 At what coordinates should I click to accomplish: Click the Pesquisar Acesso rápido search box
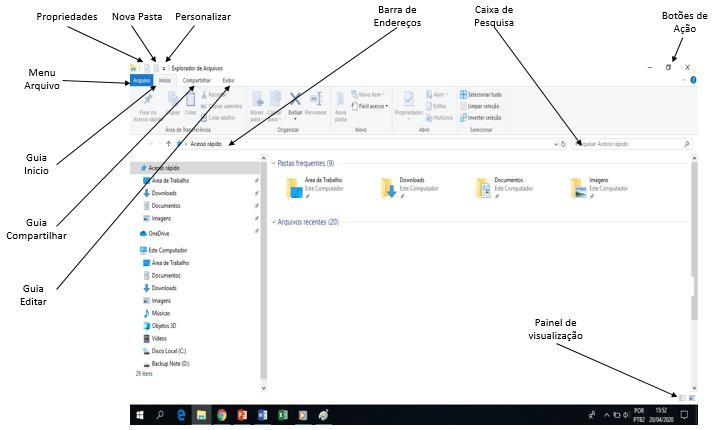pos(632,144)
